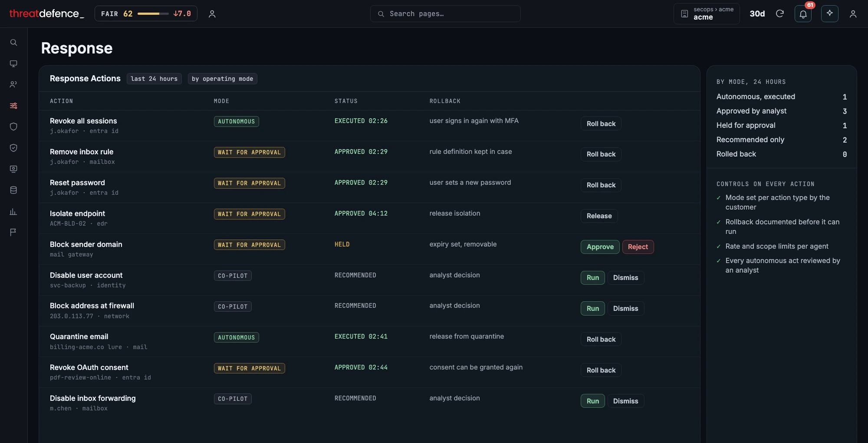The width and height of the screenshot is (868, 443).
Task: Select the response sliders icon in the sidebar
Action: click(x=13, y=106)
